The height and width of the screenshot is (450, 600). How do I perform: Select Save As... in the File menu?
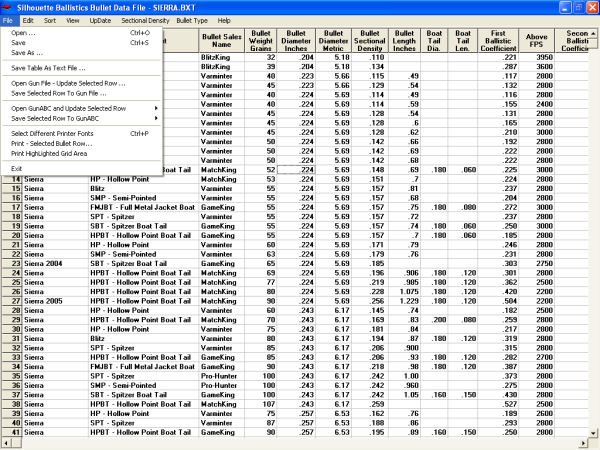28,53
